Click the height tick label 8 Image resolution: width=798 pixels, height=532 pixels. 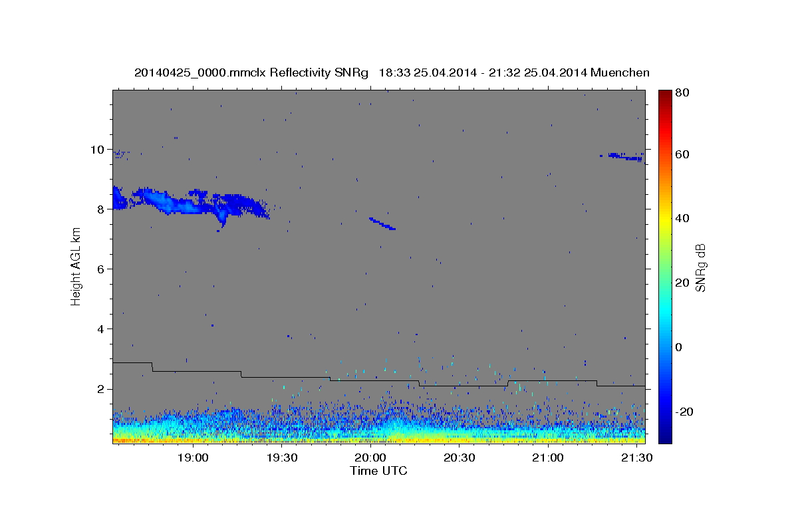101,209
